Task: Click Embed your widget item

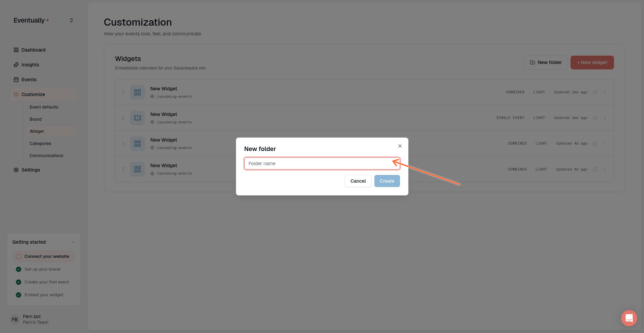Action: coord(44,295)
